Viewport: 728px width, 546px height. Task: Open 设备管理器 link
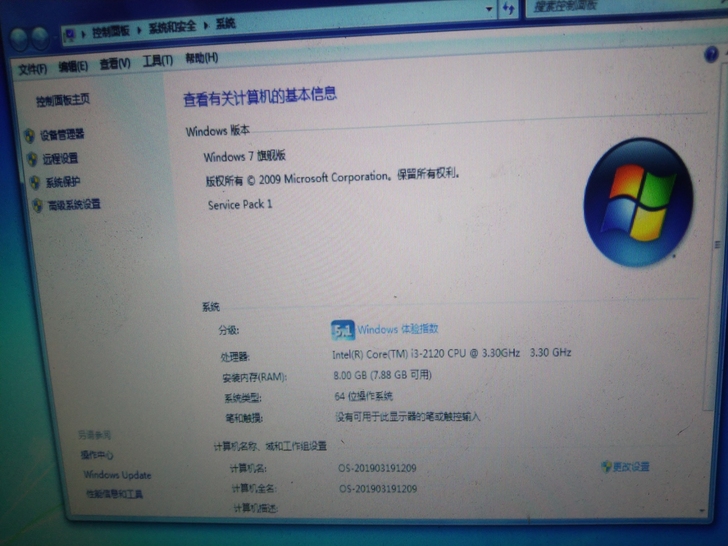pyautogui.click(x=62, y=135)
